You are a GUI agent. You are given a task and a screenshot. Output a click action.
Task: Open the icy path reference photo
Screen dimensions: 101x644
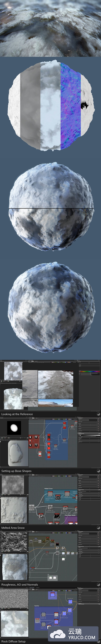[56, 384]
